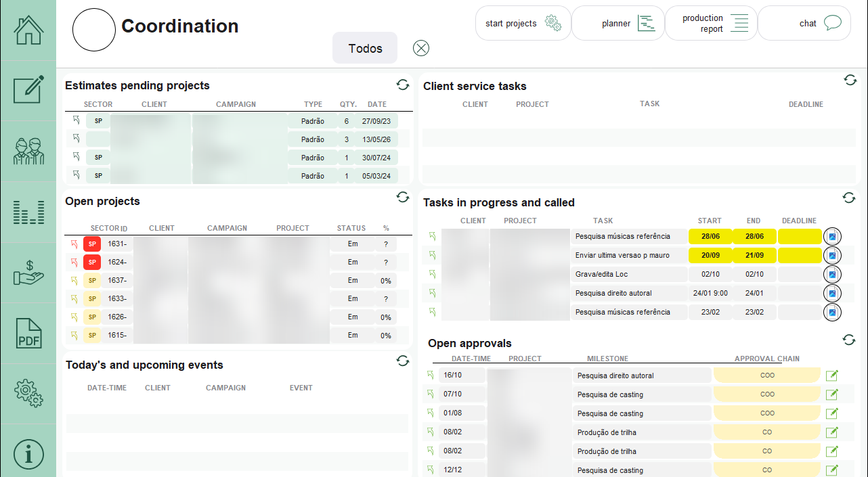Click the pin icon for project 1637-

(x=74, y=281)
